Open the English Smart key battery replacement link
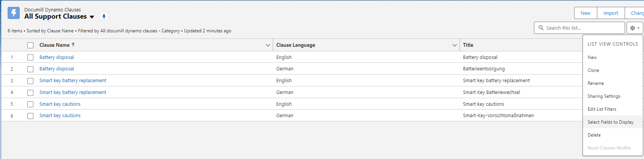 click(x=73, y=81)
